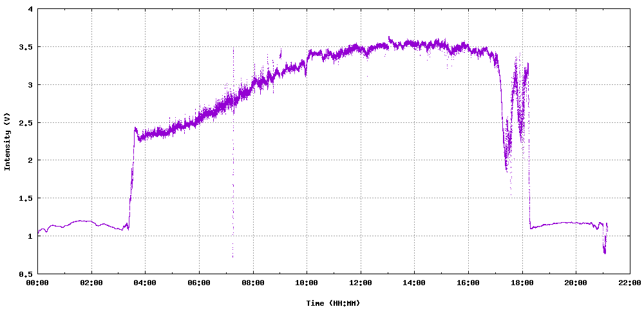
Task: Click the x-axis tick label 22:00
Action: coord(630,283)
